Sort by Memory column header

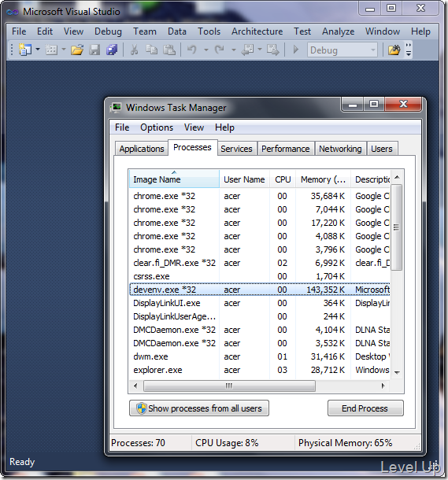(x=323, y=179)
